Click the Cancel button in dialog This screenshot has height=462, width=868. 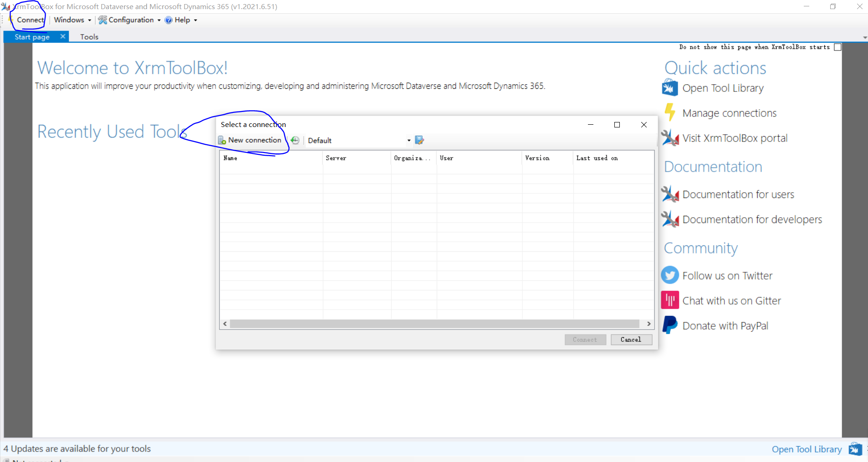(631, 340)
